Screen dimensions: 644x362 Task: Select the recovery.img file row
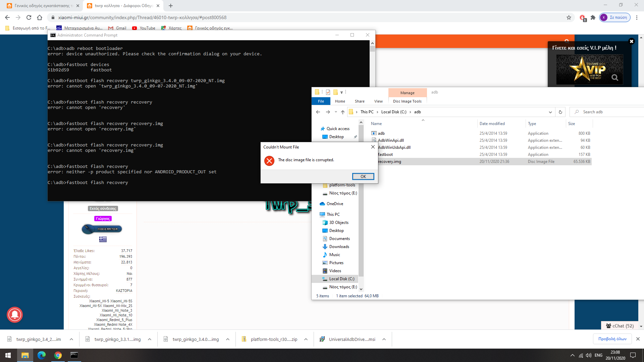(x=389, y=162)
